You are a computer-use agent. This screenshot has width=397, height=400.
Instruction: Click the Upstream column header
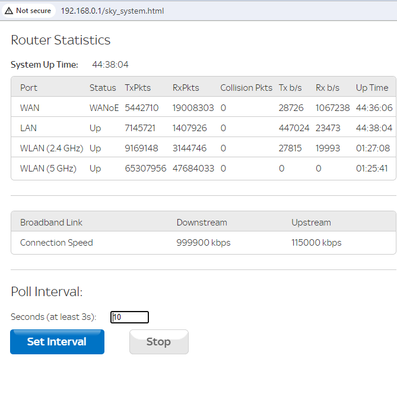click(x=311, y=222)
